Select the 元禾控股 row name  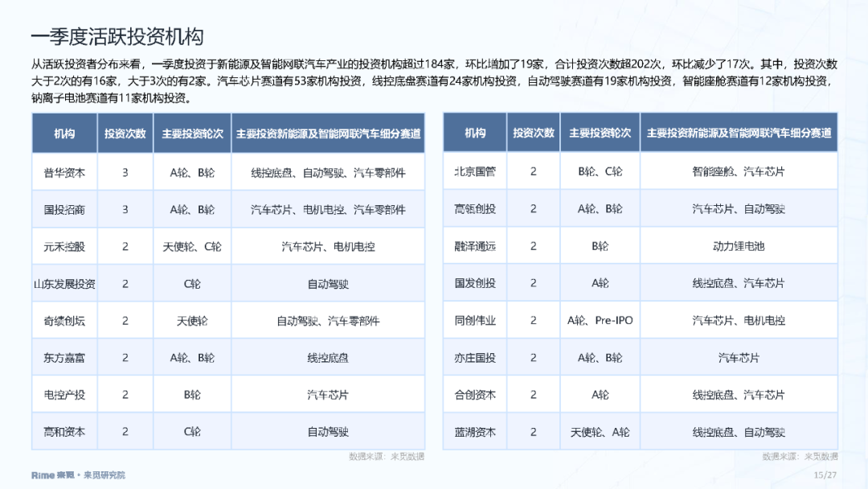[64, 247]
